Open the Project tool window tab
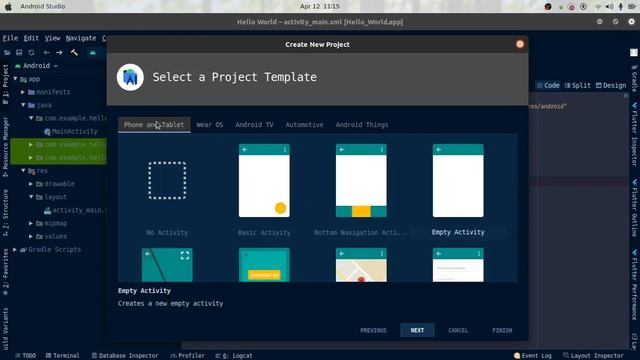Image resolution: width=640 pixels, height=360 pixels. pyautogui.click(x=5, y=84)
